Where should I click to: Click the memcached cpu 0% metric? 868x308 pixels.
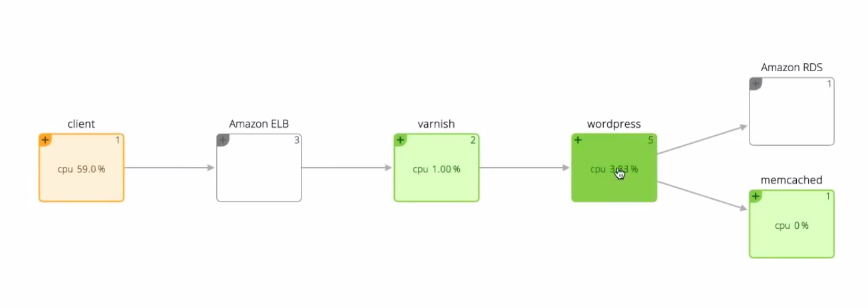point(791,226)
